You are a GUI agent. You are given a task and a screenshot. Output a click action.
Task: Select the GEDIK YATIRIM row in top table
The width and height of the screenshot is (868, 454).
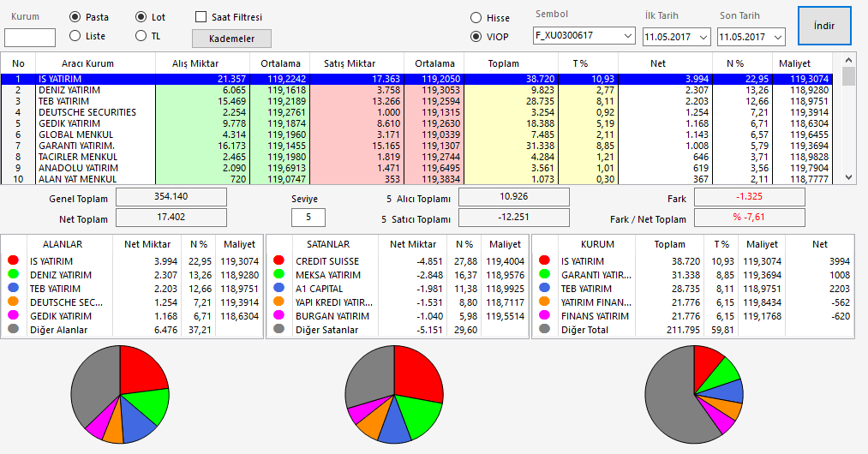pyautogui.click(x=416, y=123)
